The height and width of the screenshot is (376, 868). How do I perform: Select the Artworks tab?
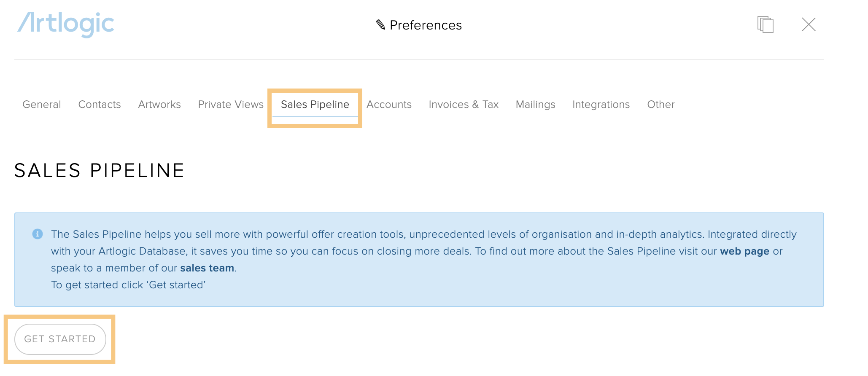click(x=159, y=105)
